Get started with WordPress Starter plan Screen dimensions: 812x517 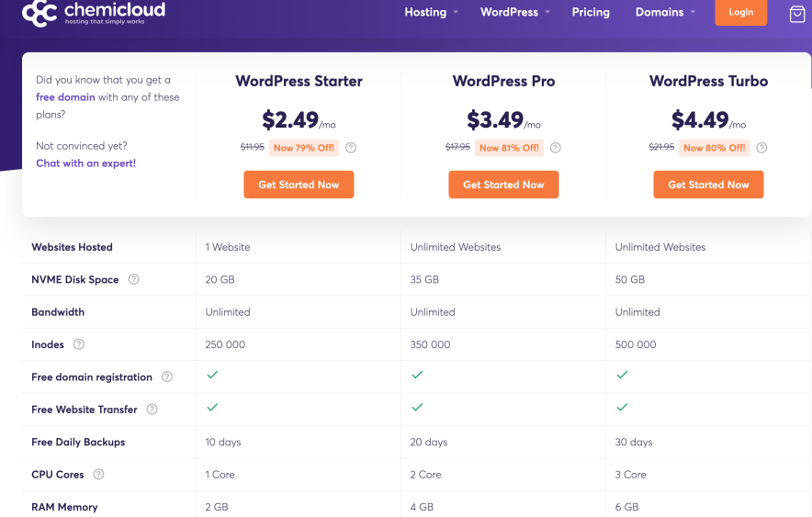(x=299, y=185)
